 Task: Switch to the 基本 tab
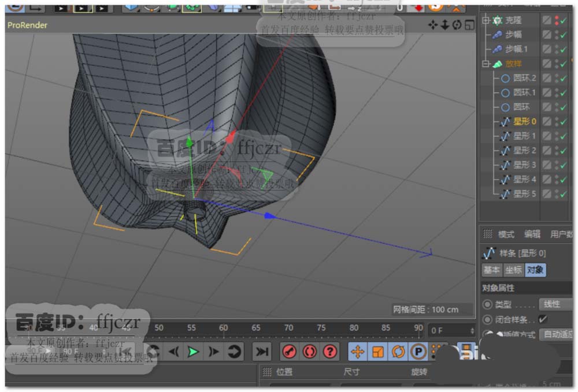[492, 270]
